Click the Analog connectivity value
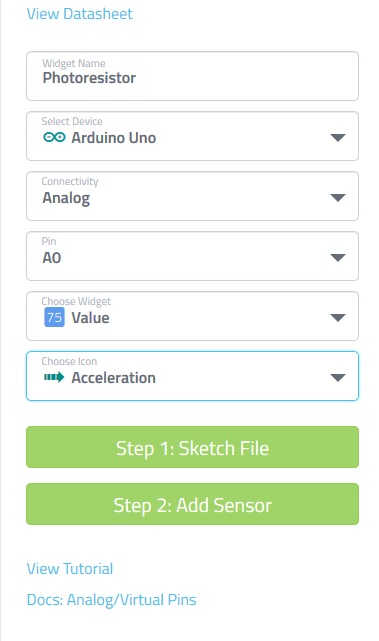This screenshot has width=379, height=641. (66, 198)
